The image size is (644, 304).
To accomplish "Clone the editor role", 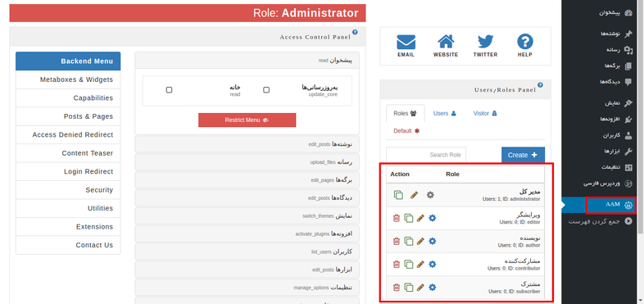I will pyautogui.click(x=408, y=218).
